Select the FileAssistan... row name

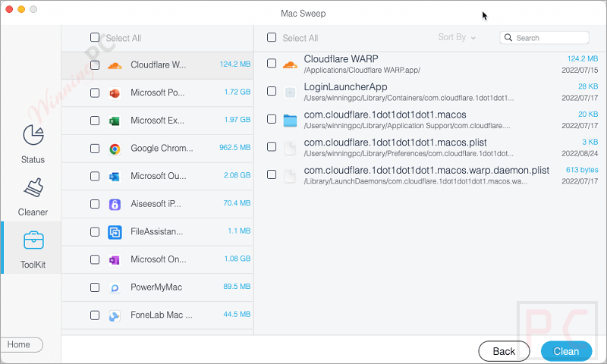(157, 232)
